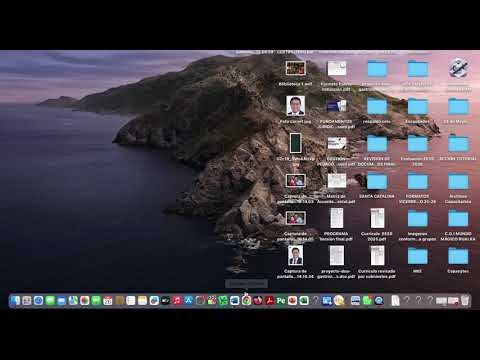The width and height of the screenshot is (480, 360).
Task: Select the MIS folder on desktop
Action: (418, 257)
